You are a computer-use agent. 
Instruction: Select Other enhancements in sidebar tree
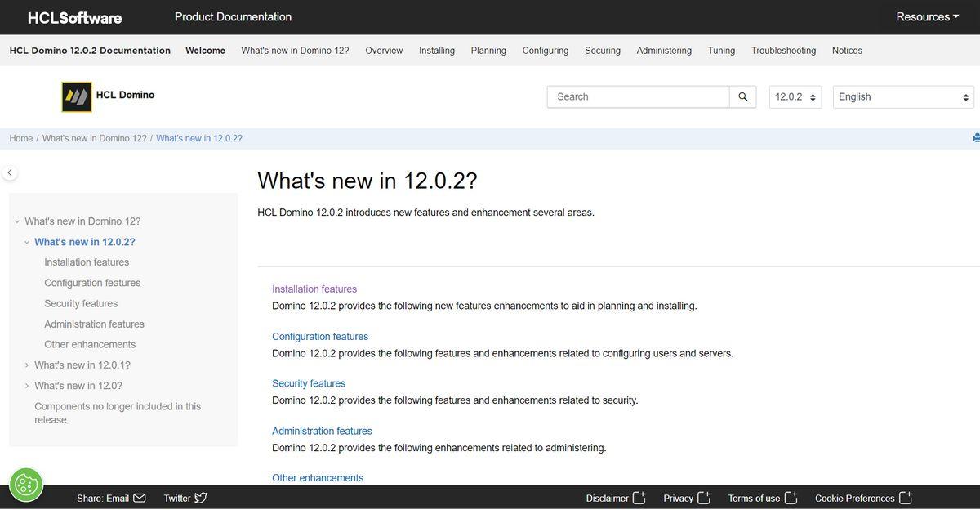[90, 345]
